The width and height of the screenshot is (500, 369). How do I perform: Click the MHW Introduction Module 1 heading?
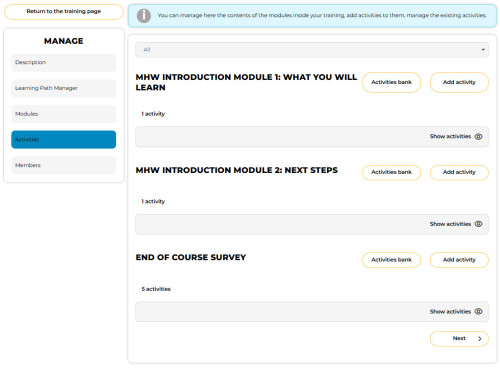pos(246,82)
